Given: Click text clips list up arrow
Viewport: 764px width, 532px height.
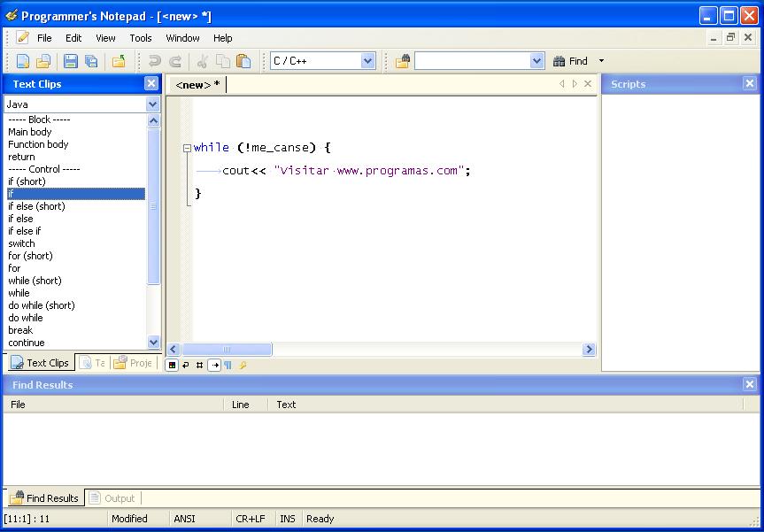Looking at the screenshot, I should pos(153,120).
